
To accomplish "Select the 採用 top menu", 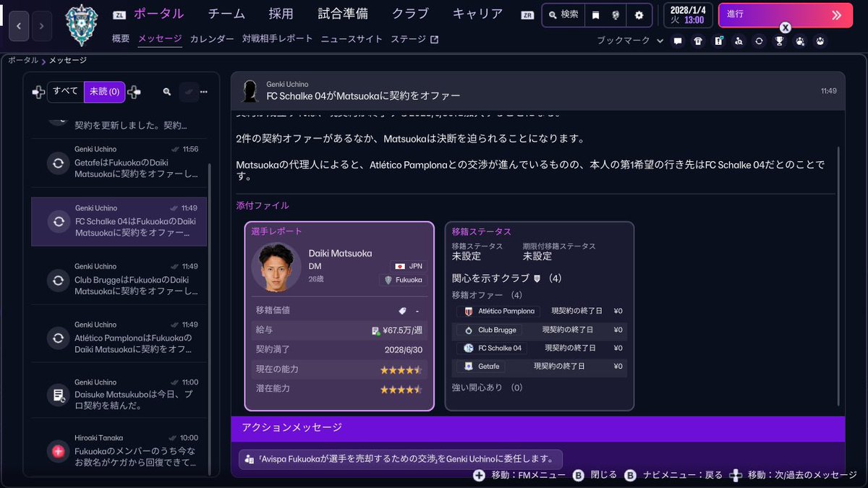I will [281, 14].
